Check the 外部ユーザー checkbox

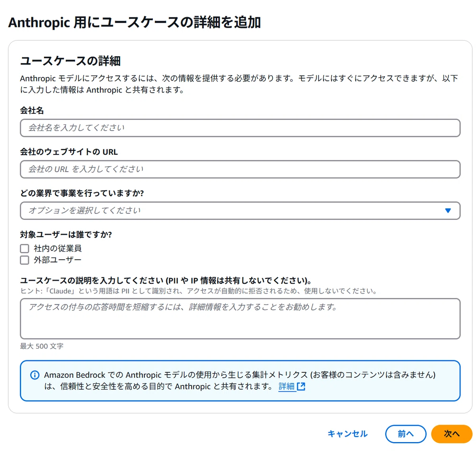click(25, 260)
